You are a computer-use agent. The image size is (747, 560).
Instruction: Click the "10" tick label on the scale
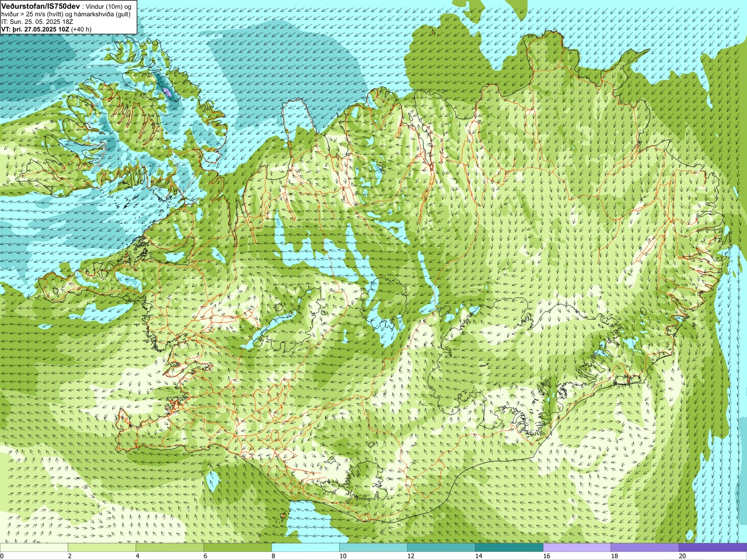click(x=343, y=556)
